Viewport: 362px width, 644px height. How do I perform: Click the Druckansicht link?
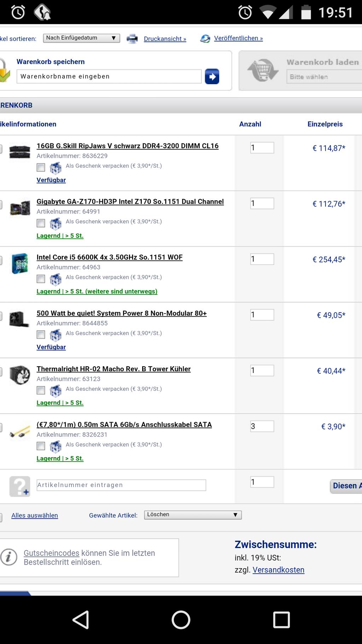165,39
